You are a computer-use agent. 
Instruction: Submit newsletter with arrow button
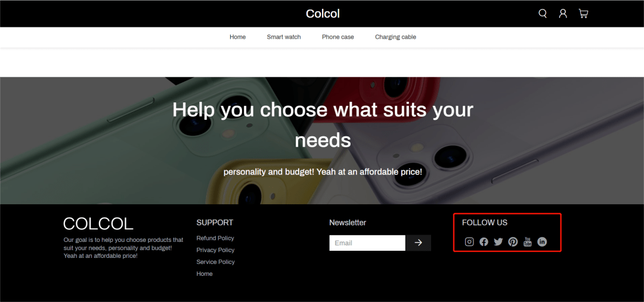418,243
